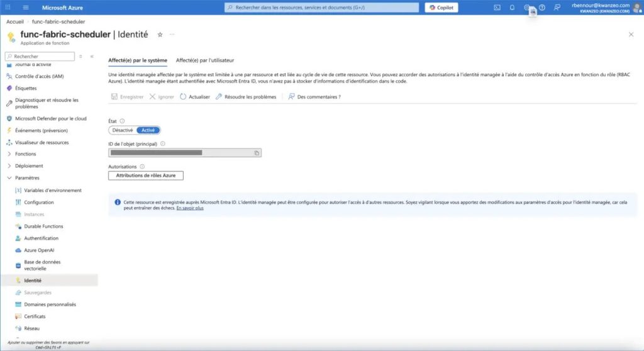Open the more options ellipsis by title
Screen dimensions: 644x351
172,35
